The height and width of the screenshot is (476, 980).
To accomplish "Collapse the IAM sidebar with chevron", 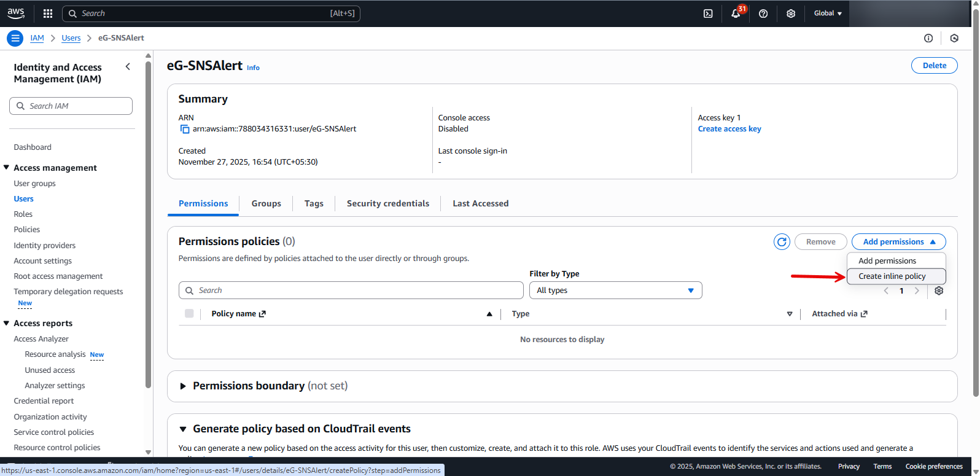I will (x=128, y=67).
